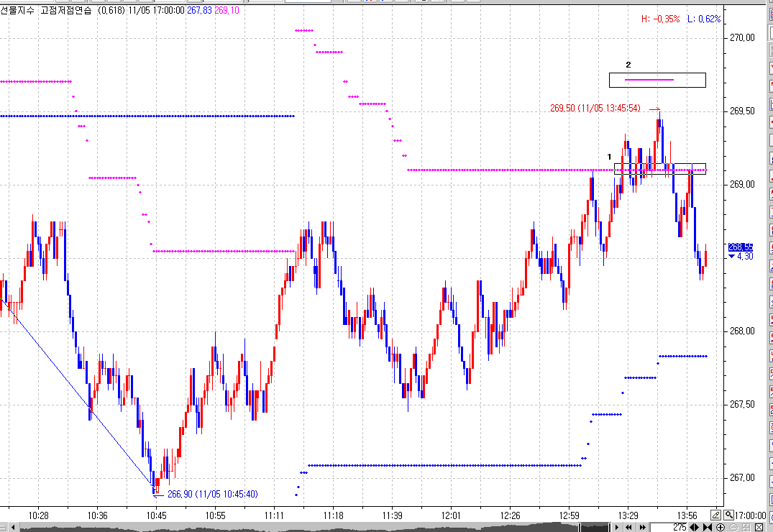The image size is (773, 532).
Task: Click the current price 268,55 marker
Action: [741, 247]
